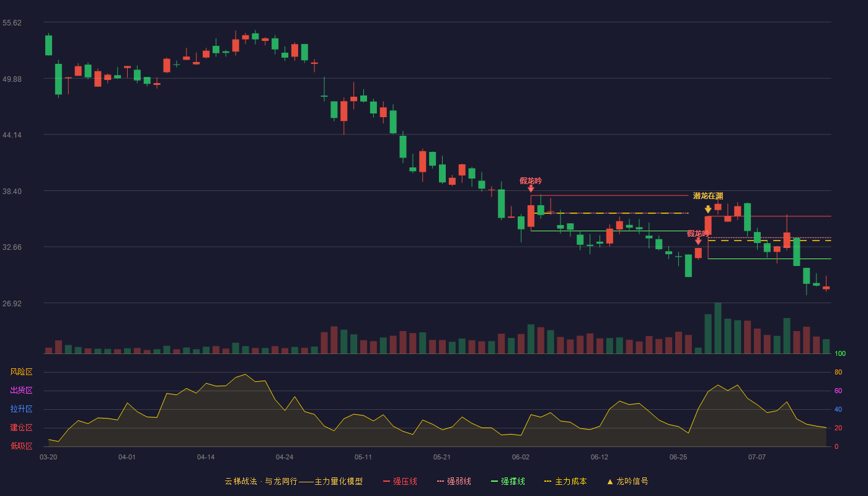Viewport: 868px width, 496px height.
Task: Click the 风险区 zone label
Action: click(22, 372)
